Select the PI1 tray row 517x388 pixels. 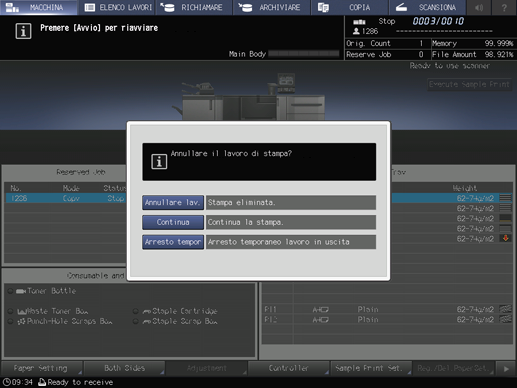[387, 309]
